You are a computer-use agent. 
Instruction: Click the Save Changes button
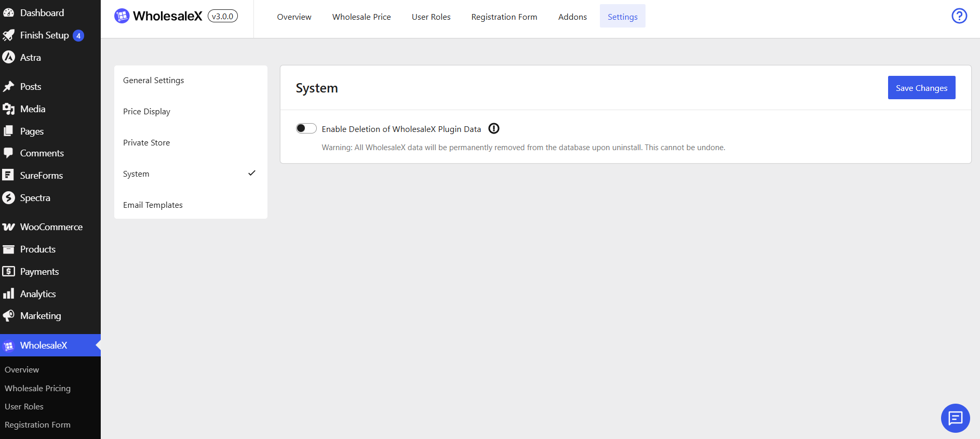pyautogui.click(x=922, y=88)
